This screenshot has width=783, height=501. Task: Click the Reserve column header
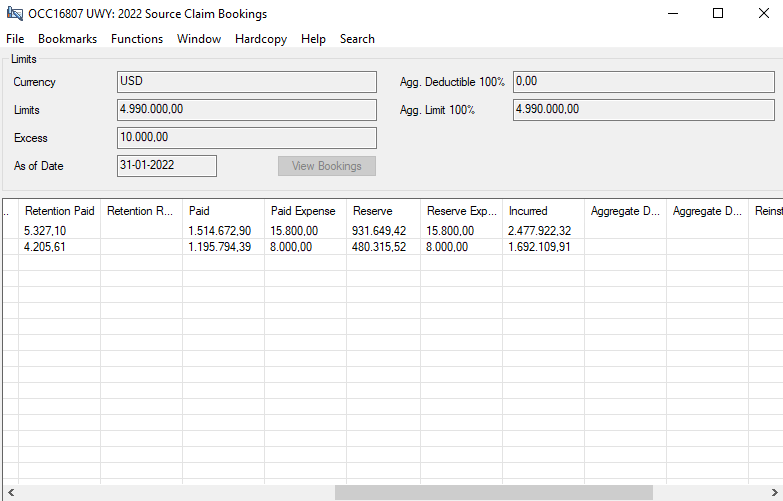[x=383, y=211]
